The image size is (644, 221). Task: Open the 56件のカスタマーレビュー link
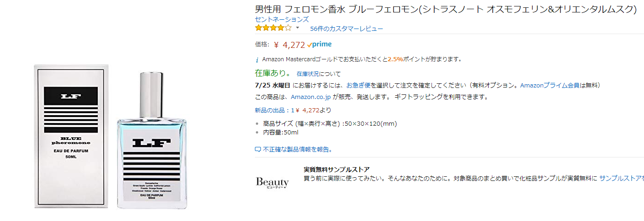[346, 29]
